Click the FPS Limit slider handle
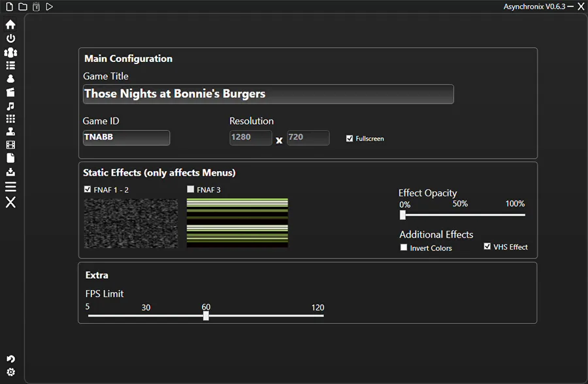The height and width of the screenshot is (384, 588). point(206,315)
